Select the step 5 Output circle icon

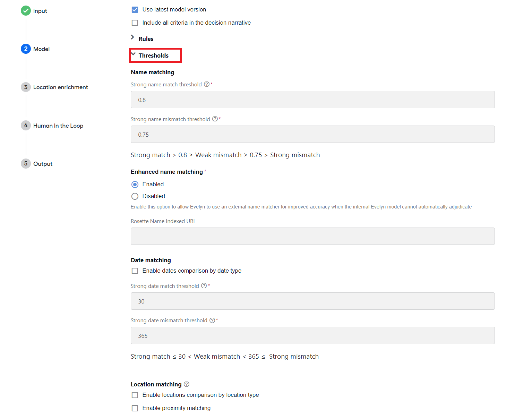[x=26, y=164]
